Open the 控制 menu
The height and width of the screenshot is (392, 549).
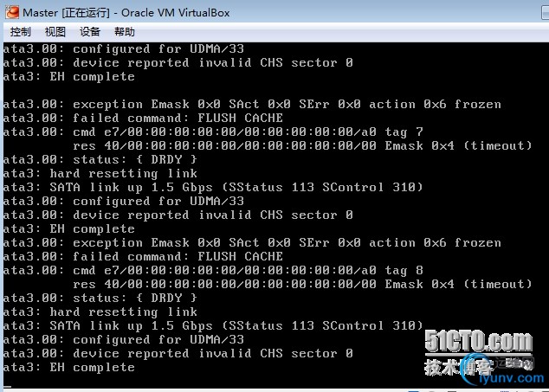[x=21, y=32]
